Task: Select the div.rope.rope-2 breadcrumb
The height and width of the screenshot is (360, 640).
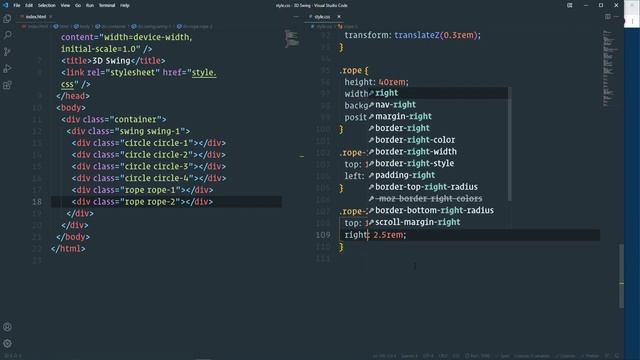Action: pos(195,27)
